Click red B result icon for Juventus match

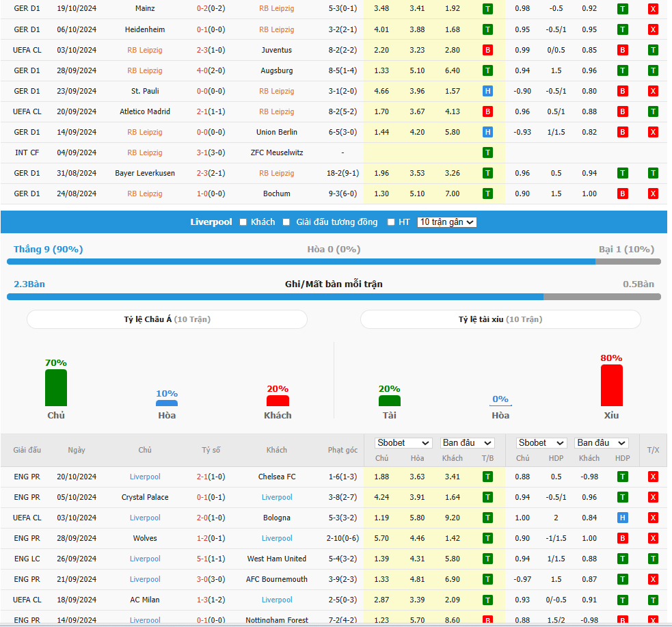(487, 50)
